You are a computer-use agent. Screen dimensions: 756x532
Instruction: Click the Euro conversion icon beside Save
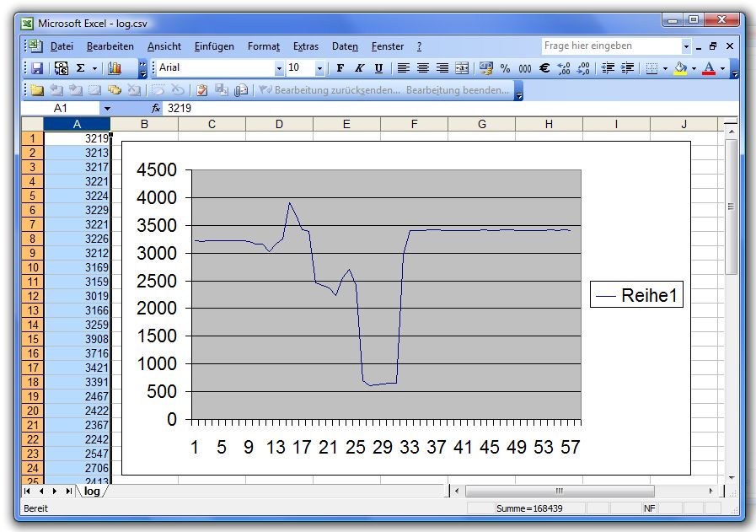pos(62,68)
